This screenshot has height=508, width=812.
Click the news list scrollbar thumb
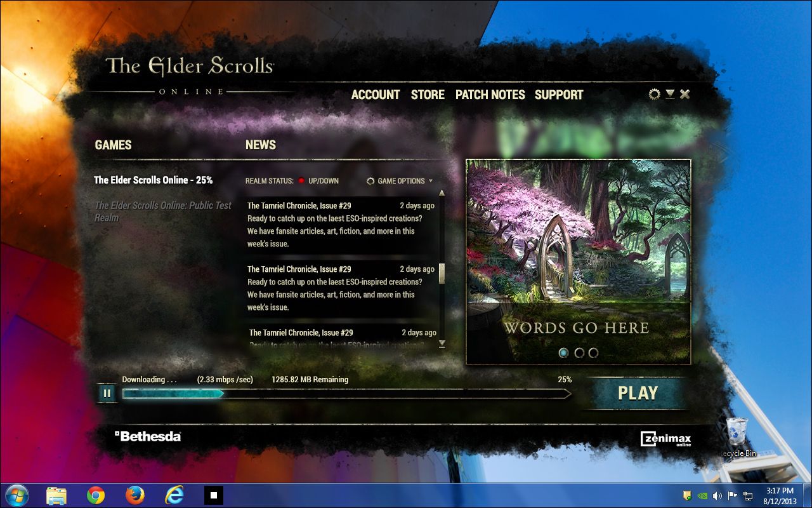(442, 273)
